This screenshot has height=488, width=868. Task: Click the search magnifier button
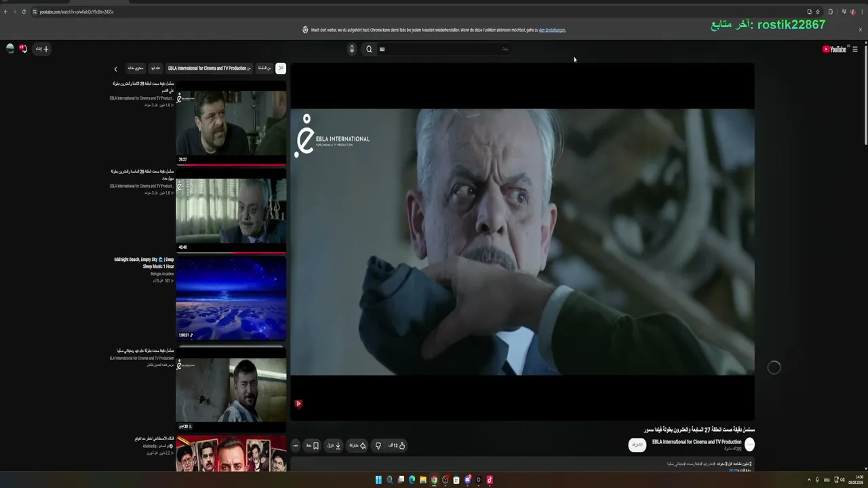[369, 49]
